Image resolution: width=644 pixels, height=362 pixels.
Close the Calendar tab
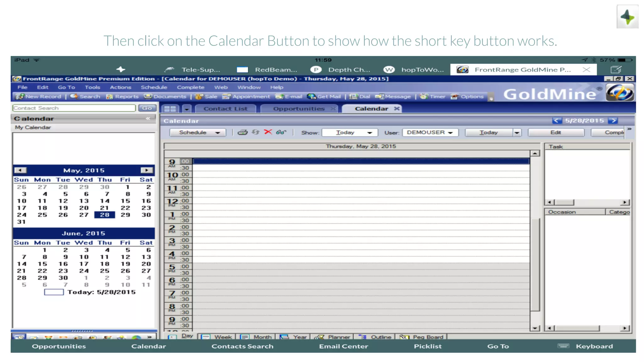click(x=397, y=108)
